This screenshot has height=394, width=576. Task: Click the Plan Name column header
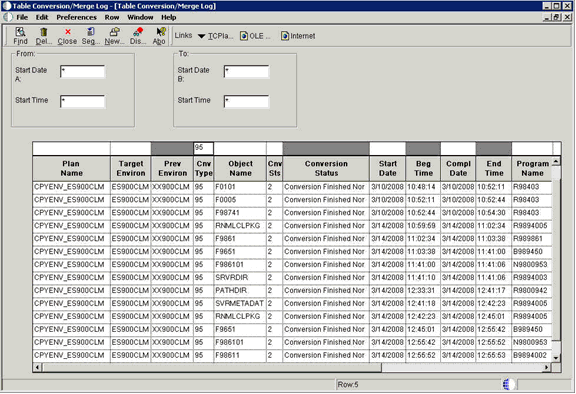(71, 168)
